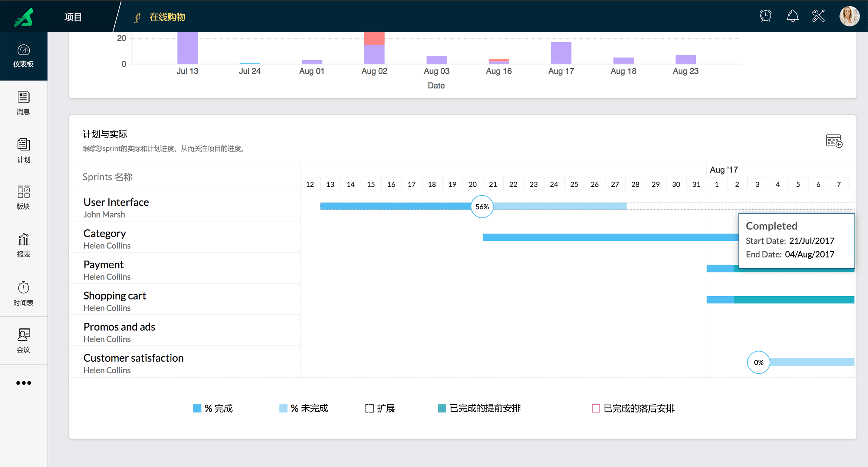
Task: Open the 项目 projects menu
Action: tap(73, 17)
